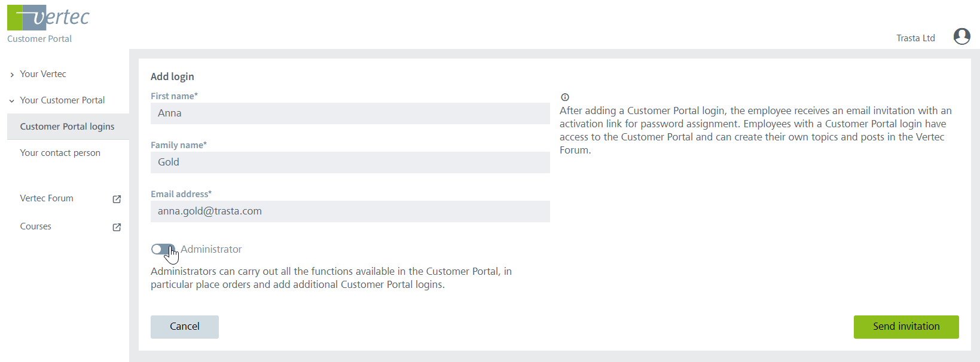Click the external link icon beside Vertec Forum

(x=117, y=199)
